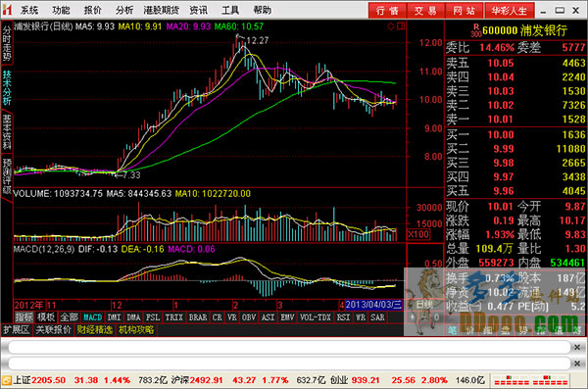Viewport: 588px width, 389px height.
Task: Open the 帮助 menu
Action: (262, 10)
